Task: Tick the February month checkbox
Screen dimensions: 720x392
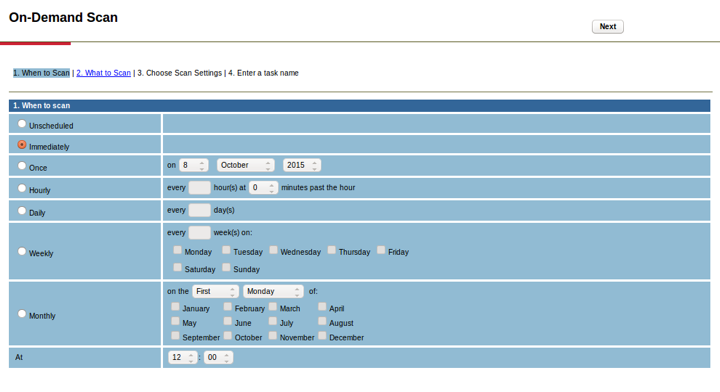Action: pyautogui.click(x=227, y=307)
